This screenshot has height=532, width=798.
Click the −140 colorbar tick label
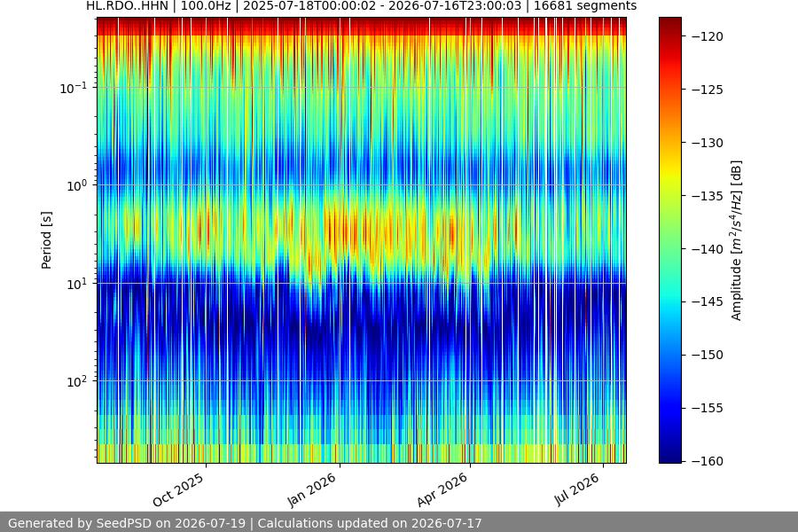pyautogui.click(x=708, y=249)
